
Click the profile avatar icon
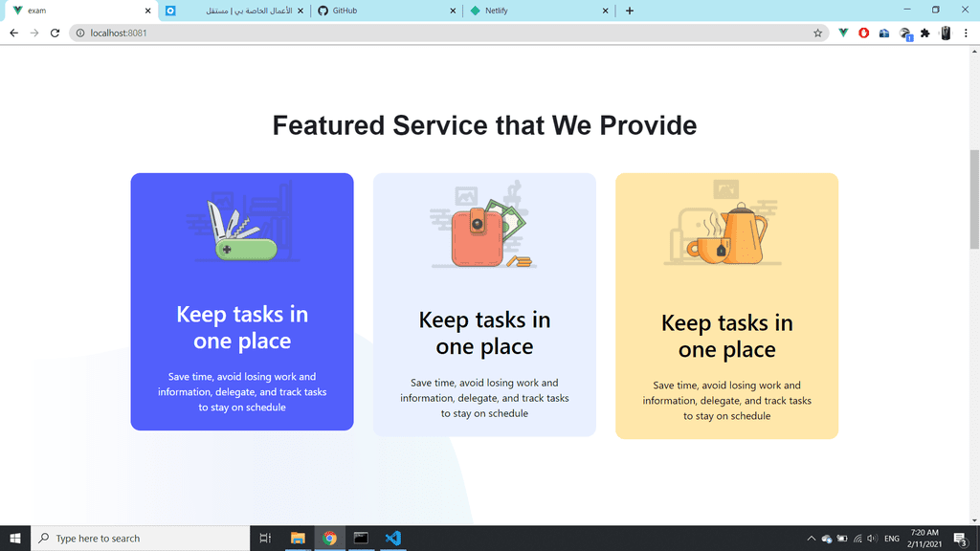pyautogui.click(x=946, y=33)
